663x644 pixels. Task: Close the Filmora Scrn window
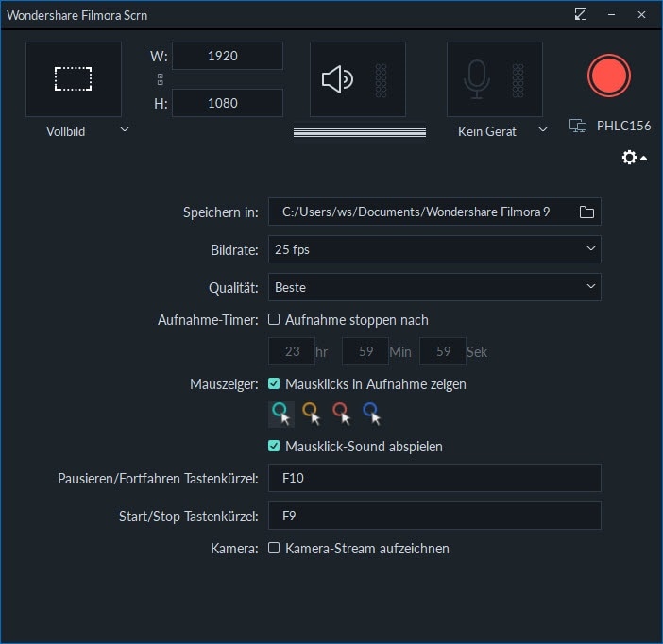[641, 14]
